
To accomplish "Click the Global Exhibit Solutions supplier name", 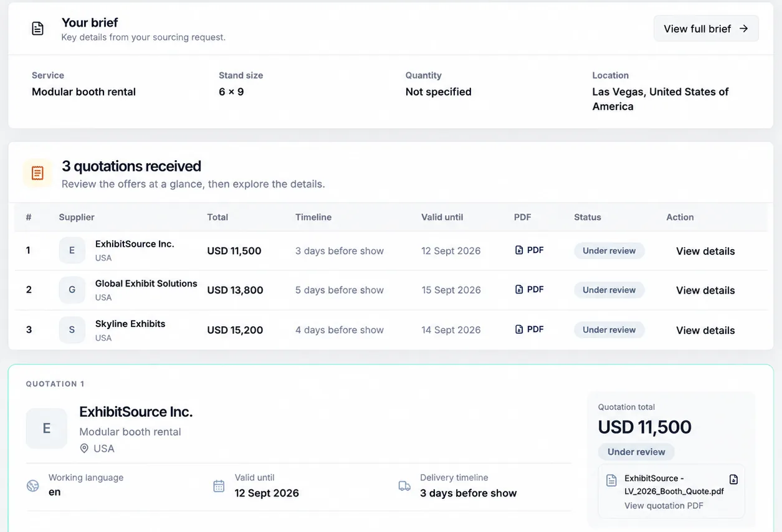I will point(146,283).
